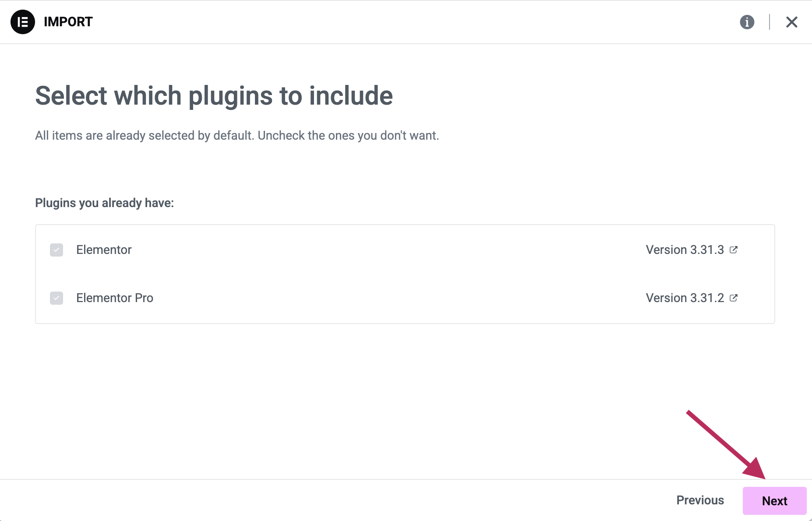
Task: Open the info icon in header
Action: pyautogui.click(x=747, y=22)
